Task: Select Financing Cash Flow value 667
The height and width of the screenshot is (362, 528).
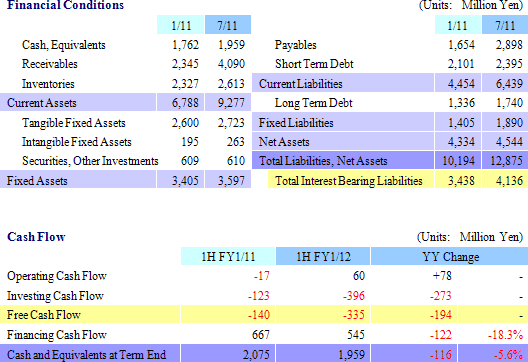Action: tap(261, 334)
